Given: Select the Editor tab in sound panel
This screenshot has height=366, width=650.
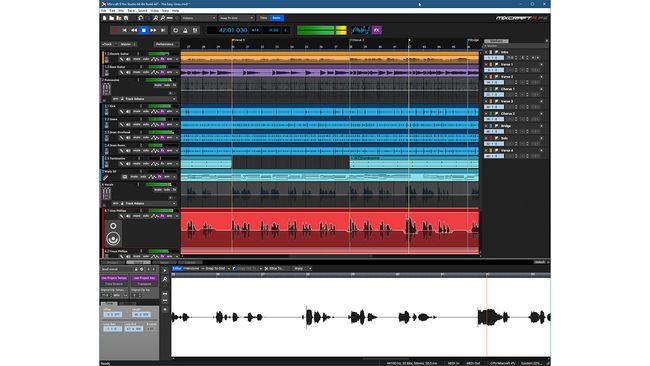Looking at the screenshot, I should [177, 269].
